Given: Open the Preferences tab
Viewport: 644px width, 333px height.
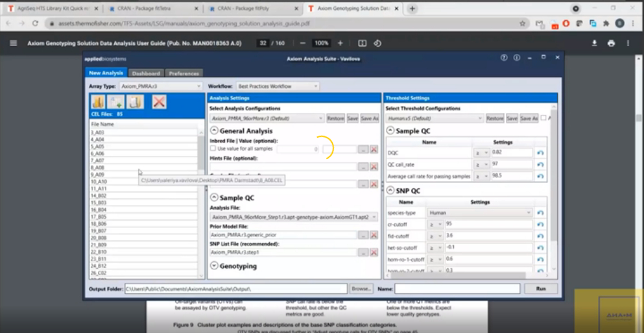Looking at the screenshot, I should click(x=184, y=73).
